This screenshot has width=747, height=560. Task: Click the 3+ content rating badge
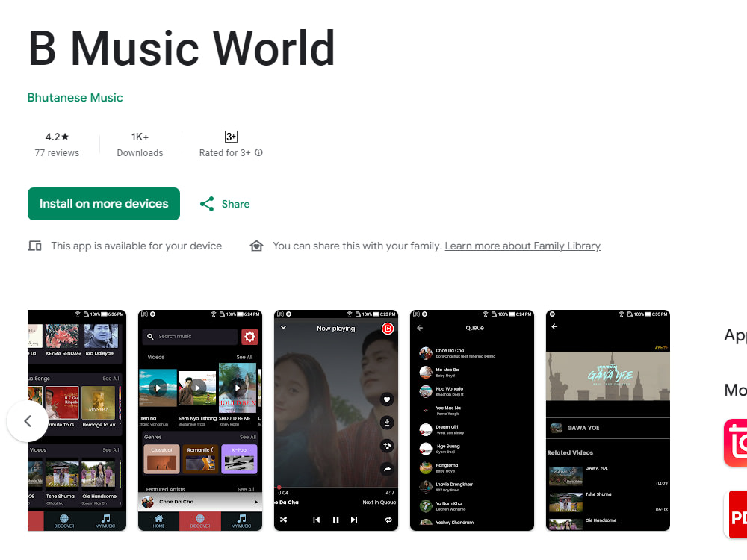click(231, 137)
